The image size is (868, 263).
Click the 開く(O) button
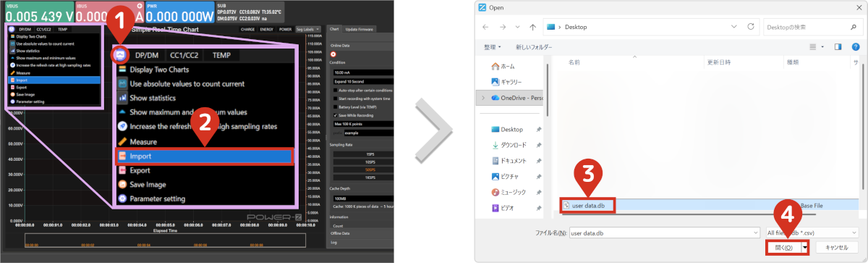click(x=784, y=247)
